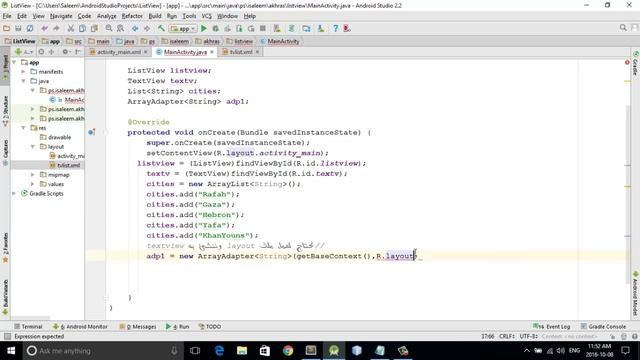This screenshot has height=360, width=640.
Task: Click the ListView root breadcrumb
Action: (20, 41)
